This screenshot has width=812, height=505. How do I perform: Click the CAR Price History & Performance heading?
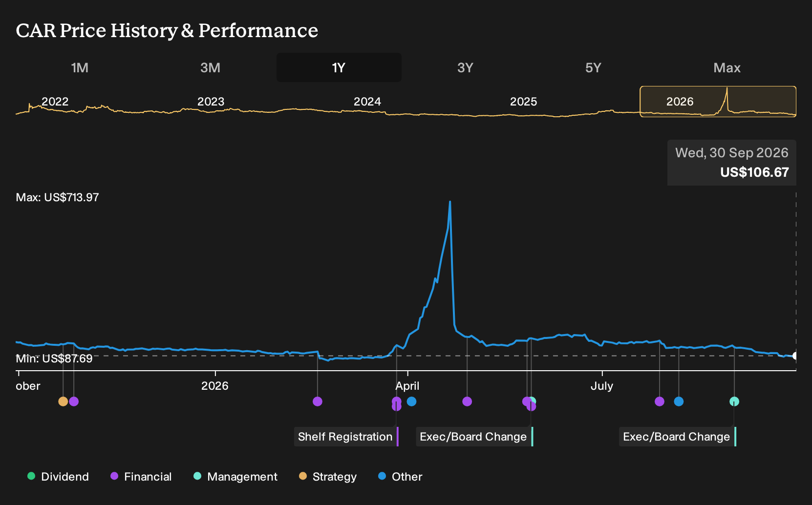point(167,30)
